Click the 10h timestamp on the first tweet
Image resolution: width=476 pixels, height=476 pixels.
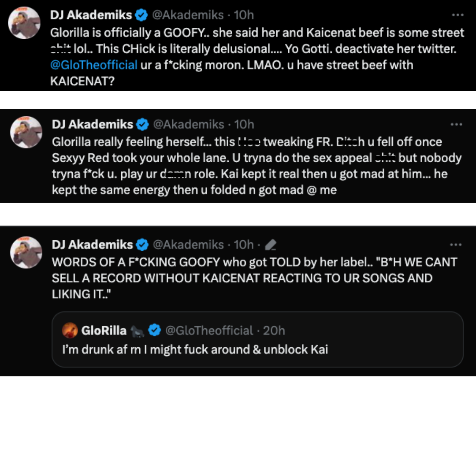[243, 15]
